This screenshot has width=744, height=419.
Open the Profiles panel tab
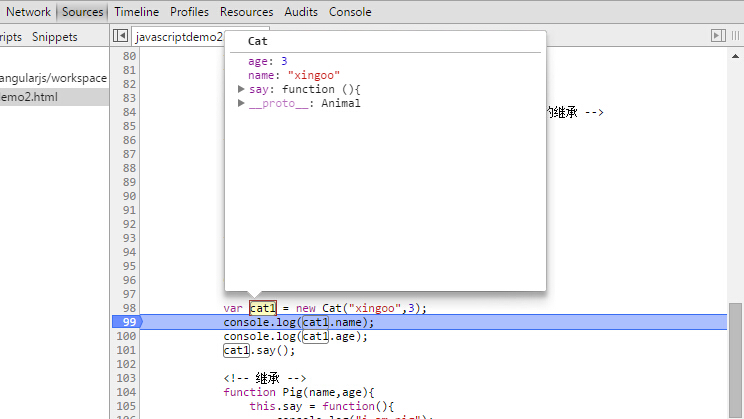189,12
